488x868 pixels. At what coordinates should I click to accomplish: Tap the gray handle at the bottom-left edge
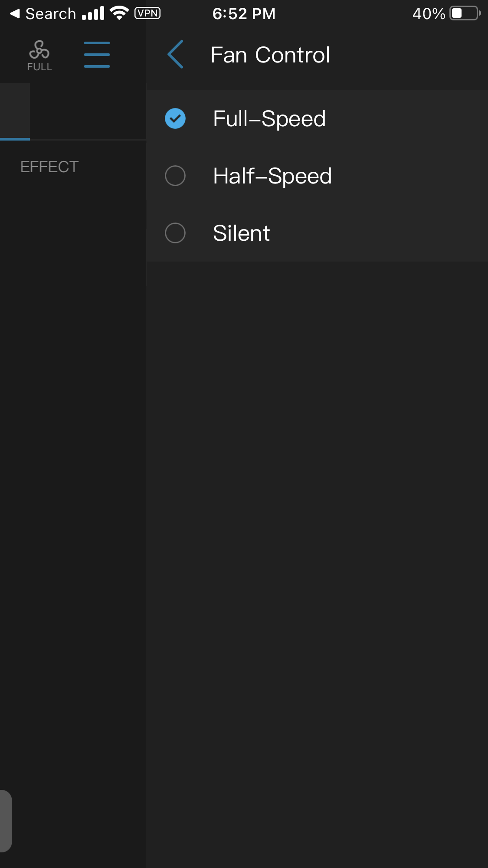click(x=5, y=821)
